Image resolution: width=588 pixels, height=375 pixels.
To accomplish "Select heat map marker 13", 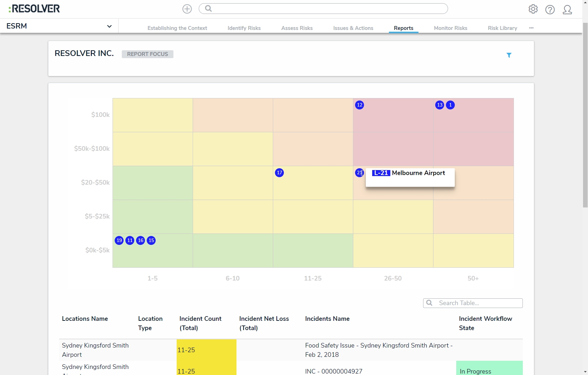I will [x=440, y=105].
